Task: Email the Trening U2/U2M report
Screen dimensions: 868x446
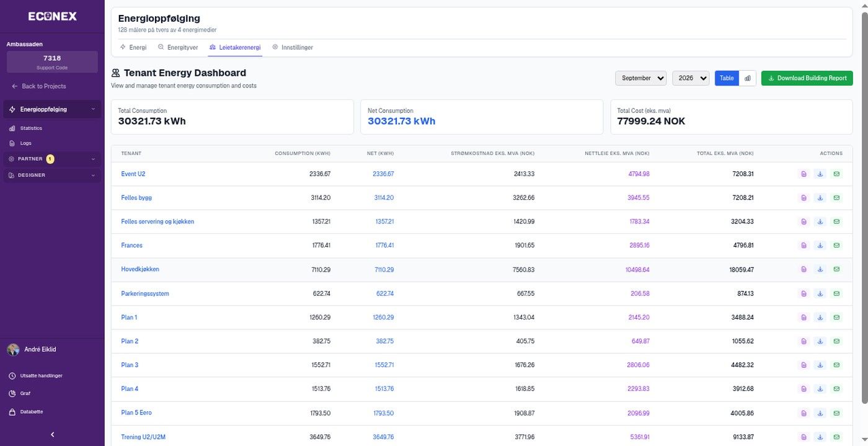Action: tap(836, 437)
